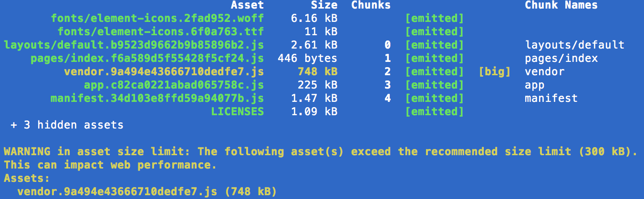Click the layouts/default.b9523d9662b9b85896b2.js asset

pos(134,45)
